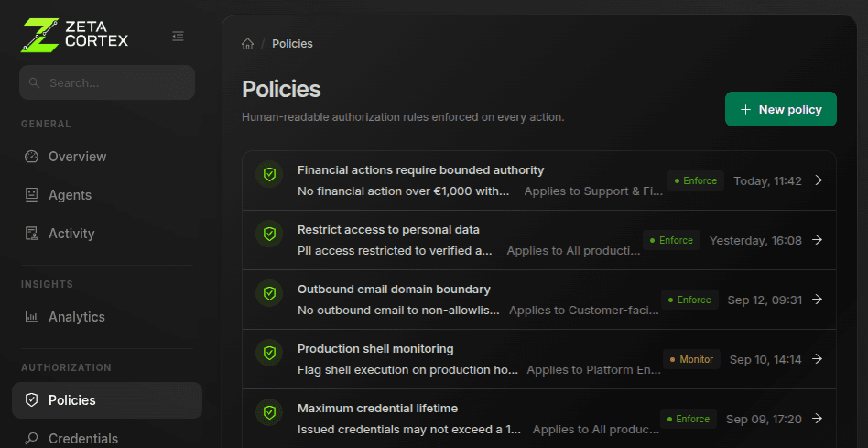Click the Policies shield icon in sidebar

pos(31,400)
